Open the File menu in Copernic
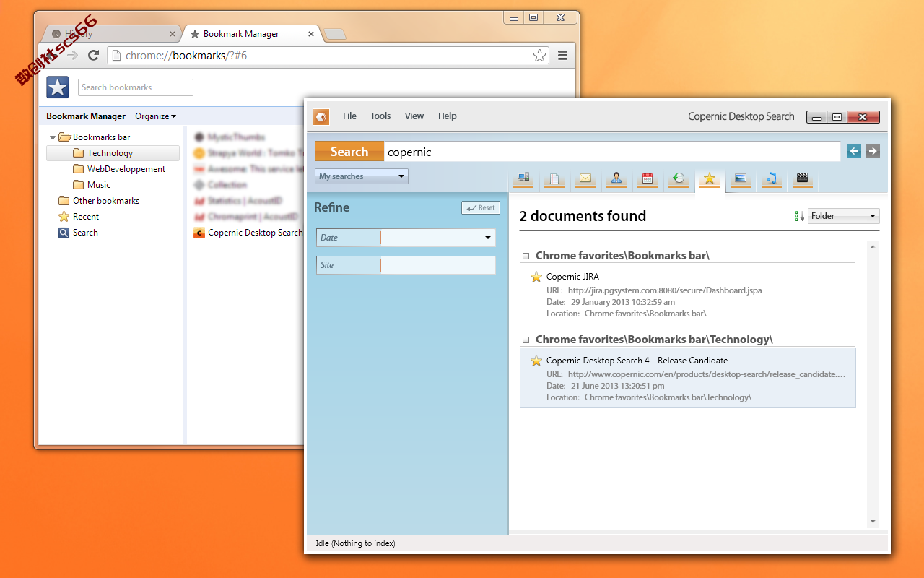The image size is (924, 578). point(349,116)
